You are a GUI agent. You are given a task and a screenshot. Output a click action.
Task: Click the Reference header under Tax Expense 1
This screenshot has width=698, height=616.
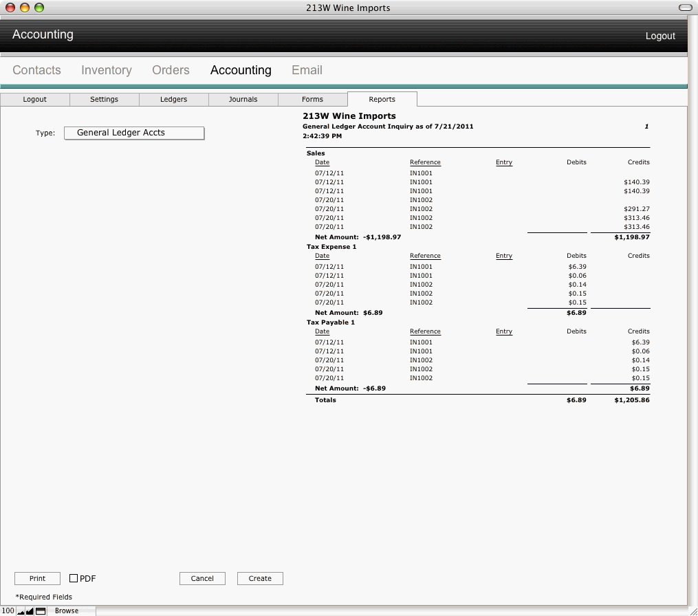click(x=425, y=256)
